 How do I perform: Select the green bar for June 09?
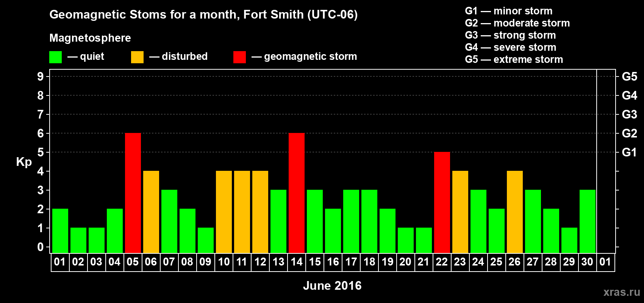(206, 241)
